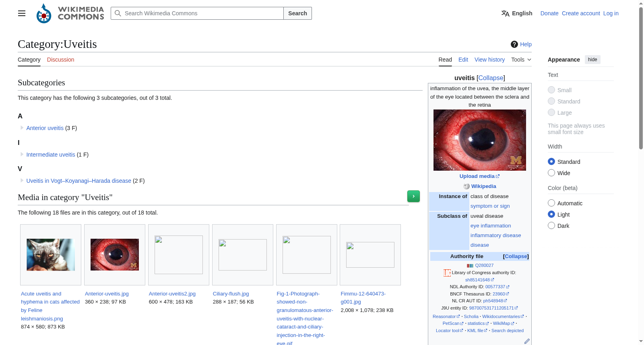Click the PetScan link

(451, 324)
